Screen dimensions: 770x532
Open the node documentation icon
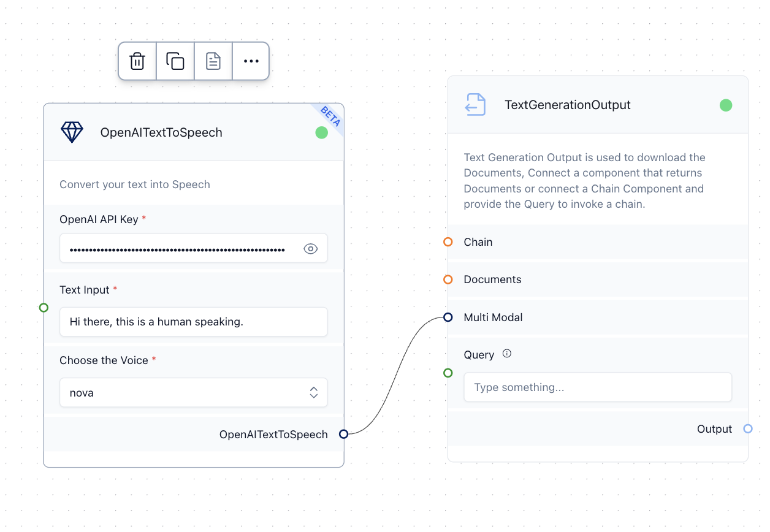213,61
